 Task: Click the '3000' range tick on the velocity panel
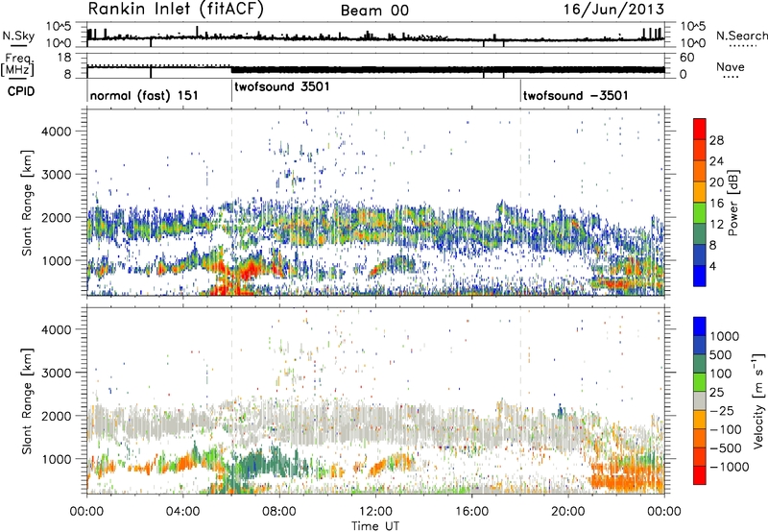56,373
